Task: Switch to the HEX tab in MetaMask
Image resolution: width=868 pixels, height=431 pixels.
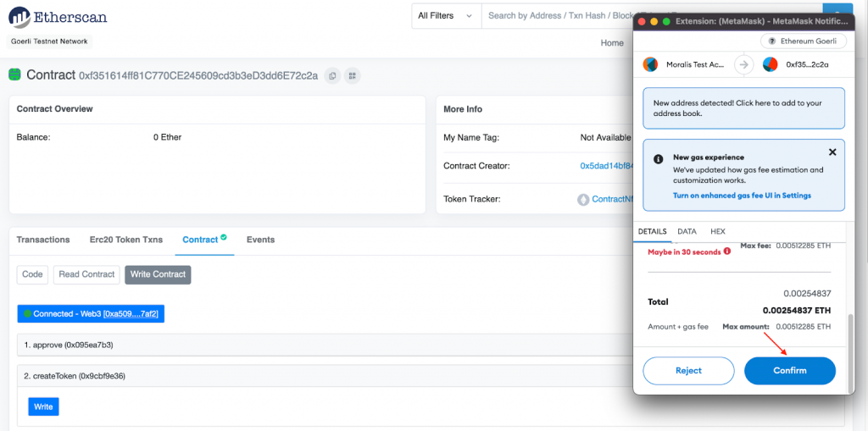Action: [717, 231]
